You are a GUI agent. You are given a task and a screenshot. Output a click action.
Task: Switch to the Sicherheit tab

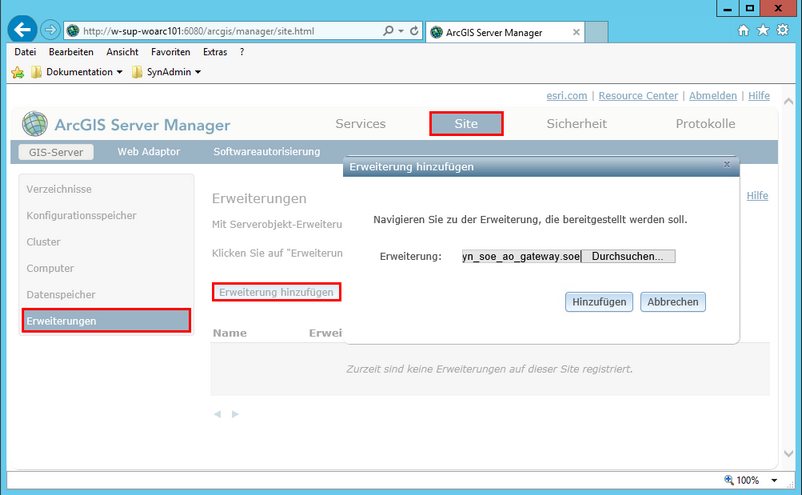pos(576,124)
